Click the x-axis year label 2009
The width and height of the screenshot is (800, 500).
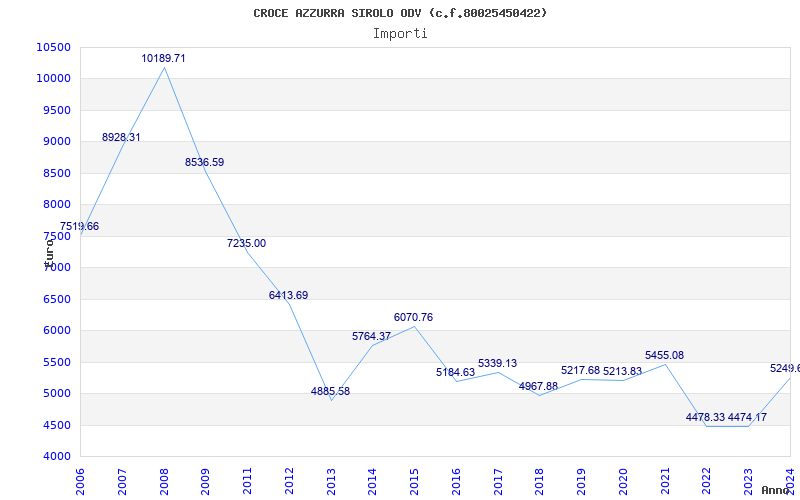[x=205, y=481]
